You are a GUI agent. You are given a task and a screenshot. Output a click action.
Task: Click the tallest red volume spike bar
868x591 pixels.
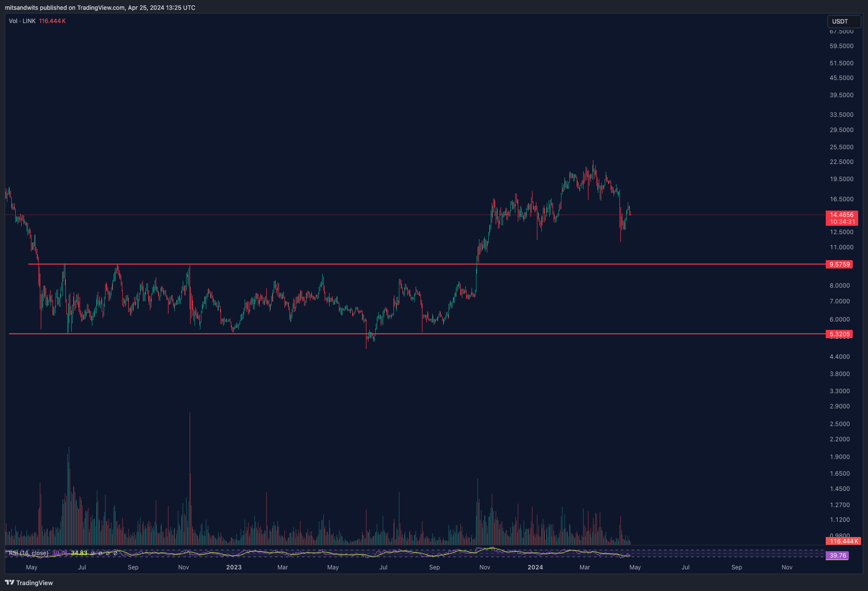[x=190, y=479]
